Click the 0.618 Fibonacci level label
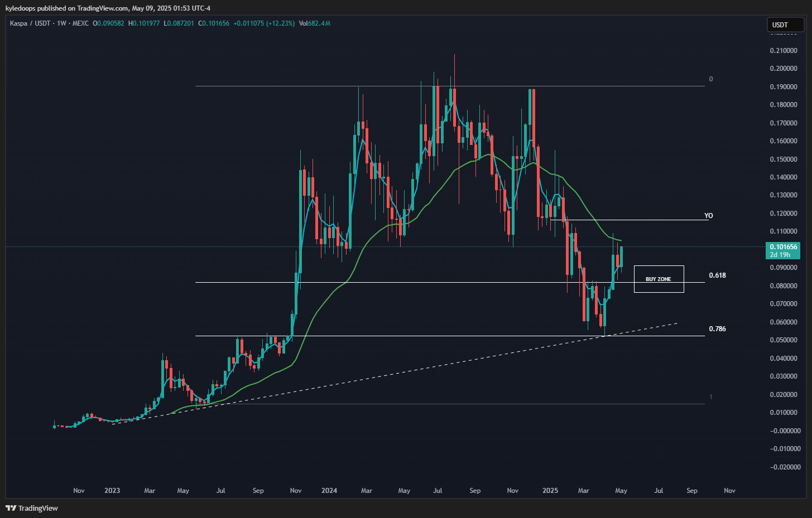The image size is (812, 518). 717,275
